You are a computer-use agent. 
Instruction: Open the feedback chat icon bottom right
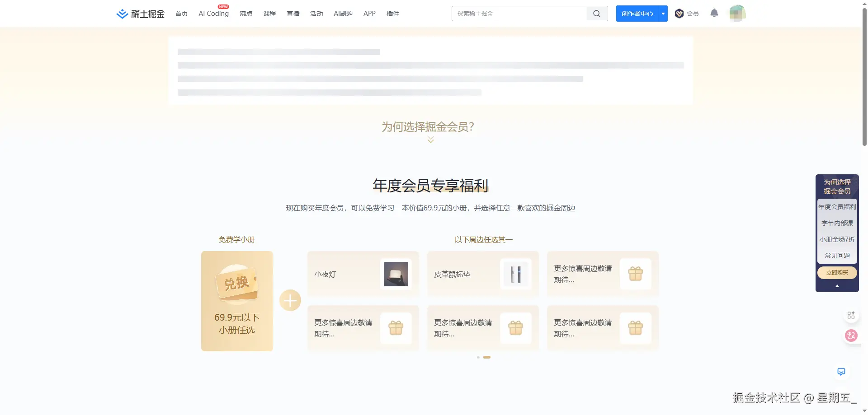pos(841,371)
